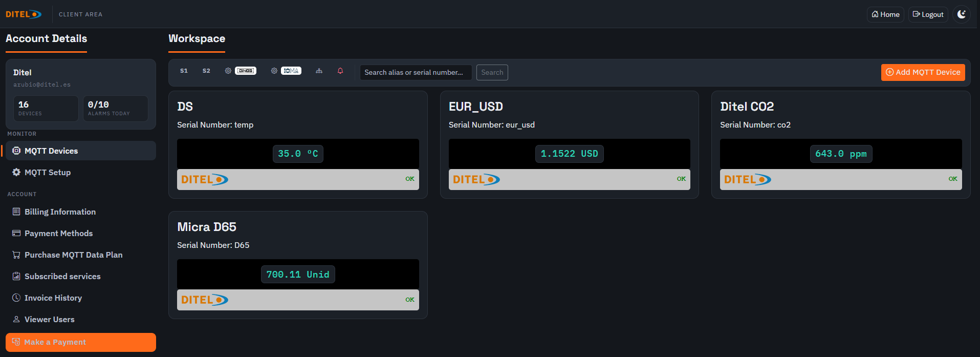This screenshot has width=980, height=357.
Task: Click Serial Number: D65 text
Action: tap(213, 245)
